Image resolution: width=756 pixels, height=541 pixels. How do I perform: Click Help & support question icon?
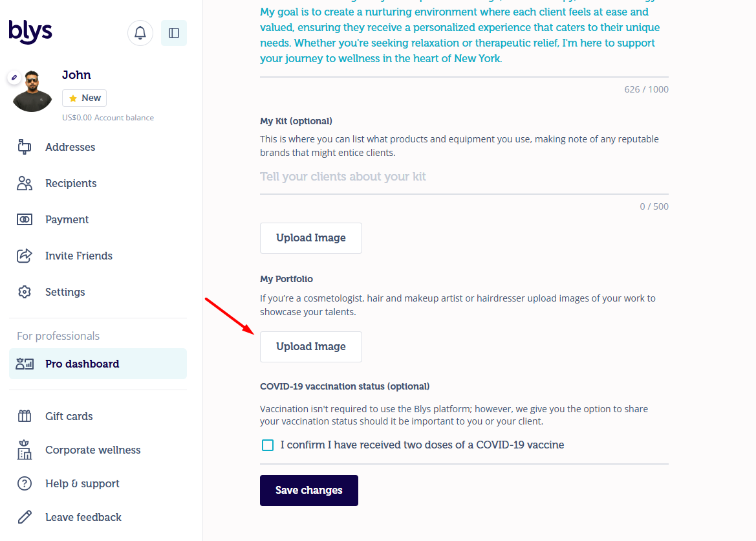(25, 483)
